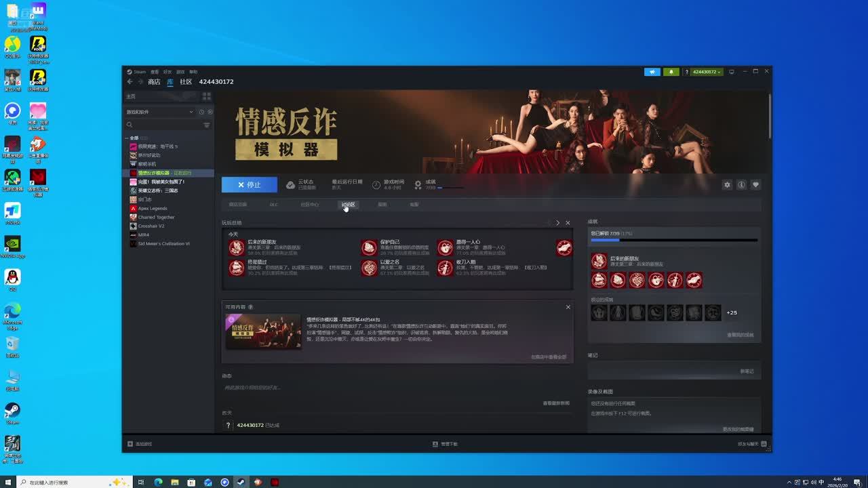
Task: Switch to grid view in library sidebar
Action: tap(207, 97)
